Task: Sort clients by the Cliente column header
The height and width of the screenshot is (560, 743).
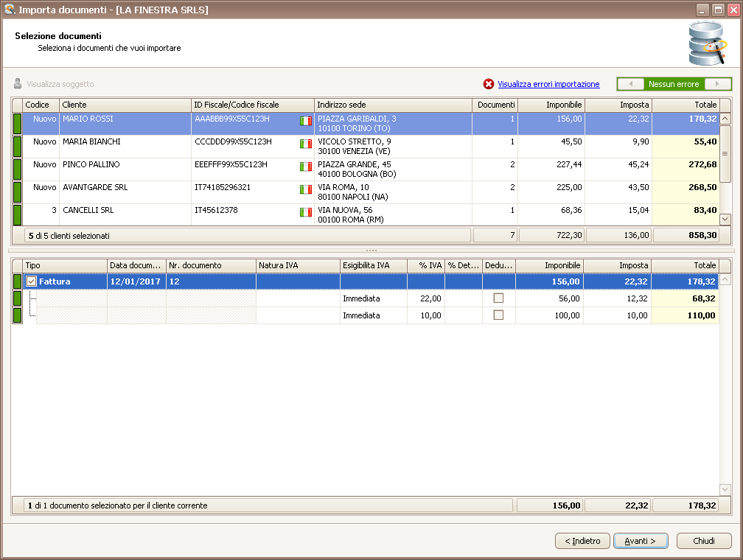Action: click(x=125, y=105)
